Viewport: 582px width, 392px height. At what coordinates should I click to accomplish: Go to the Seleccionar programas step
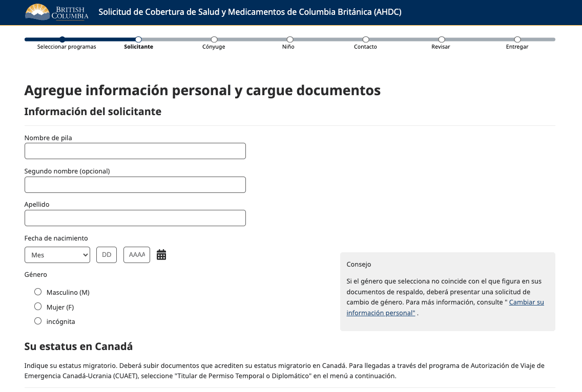pyautogui.click(x=63, y=39)
